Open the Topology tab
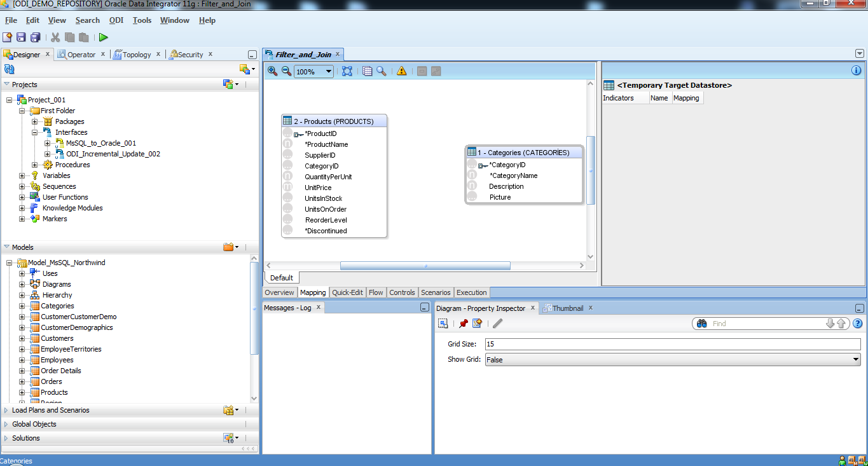The width and height of the screenshot is (868, 466). click(x=136, y=54)
